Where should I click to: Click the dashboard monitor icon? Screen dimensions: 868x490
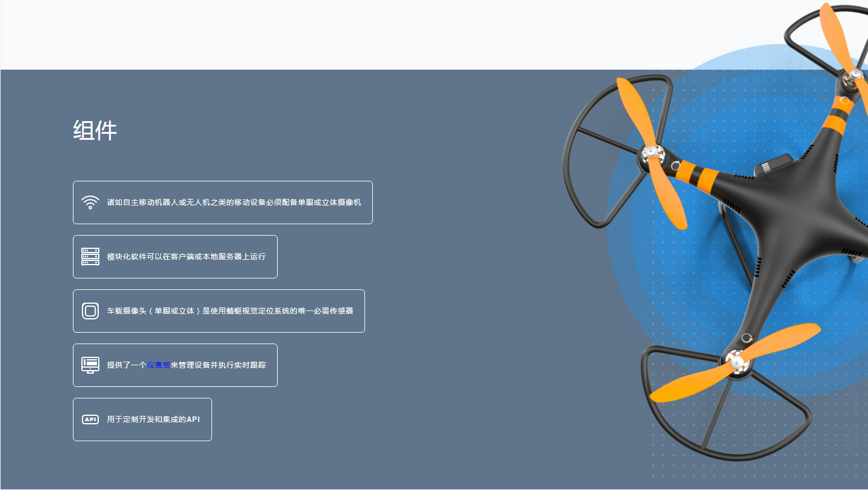[x=90, y=365]
